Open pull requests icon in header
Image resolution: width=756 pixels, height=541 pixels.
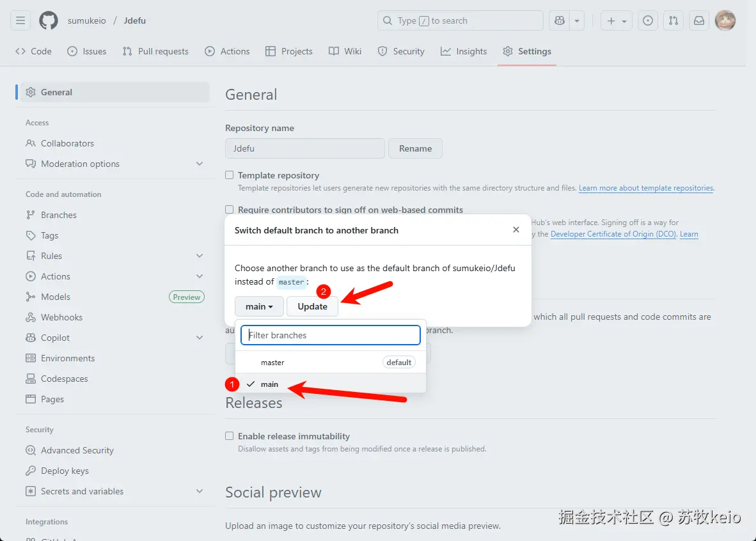[x=673, y=20]
